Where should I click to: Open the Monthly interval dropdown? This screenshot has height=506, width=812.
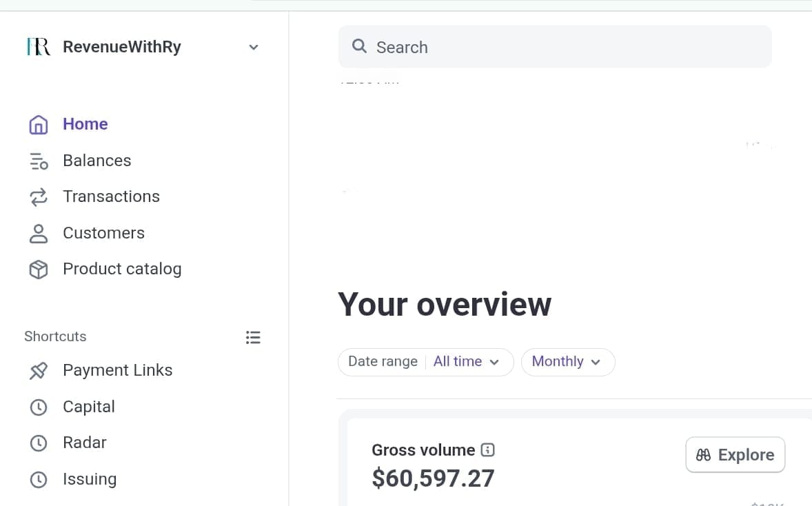tap(567, 362)
